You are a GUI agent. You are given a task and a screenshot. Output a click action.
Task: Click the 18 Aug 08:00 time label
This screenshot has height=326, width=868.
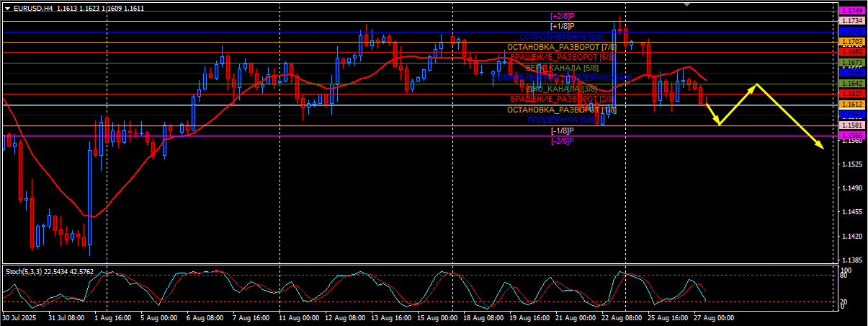[483, 317]
